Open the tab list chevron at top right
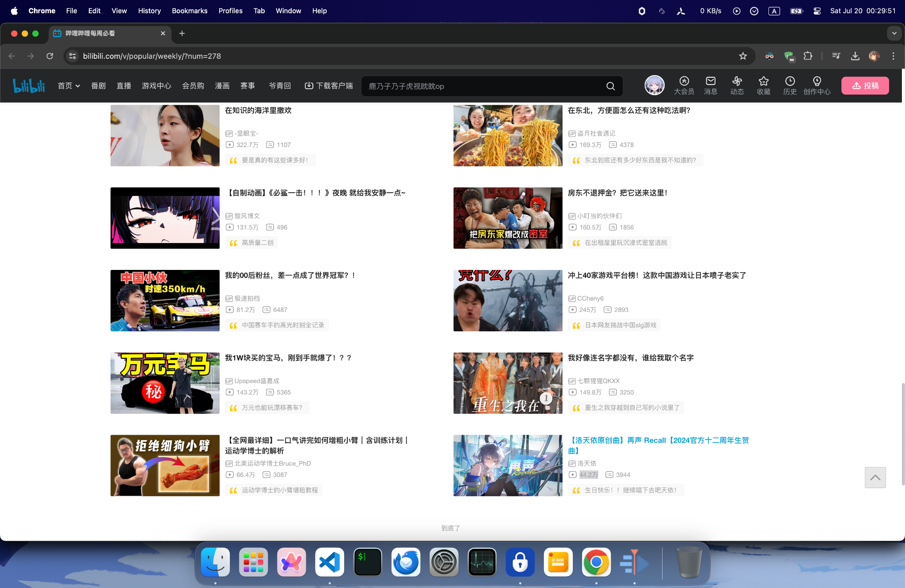The width and height of the screenshot is (905, 588). 894,33
